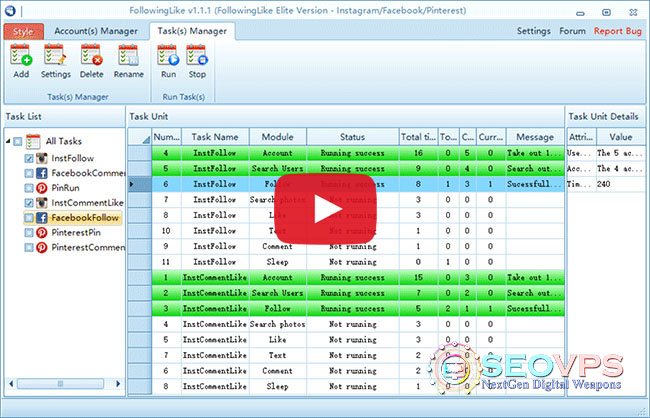Select InstFollow in the task tree
650x418 pixels.
[x=73, y=158]
